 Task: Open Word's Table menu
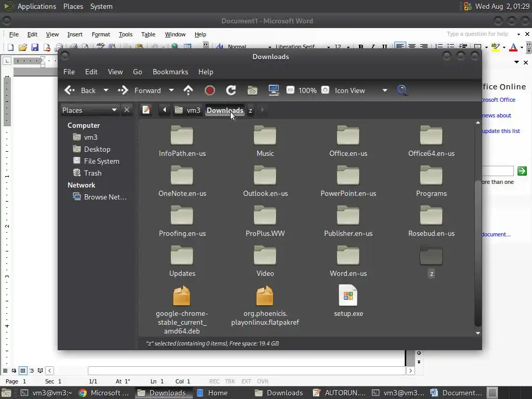pos(148,34)
